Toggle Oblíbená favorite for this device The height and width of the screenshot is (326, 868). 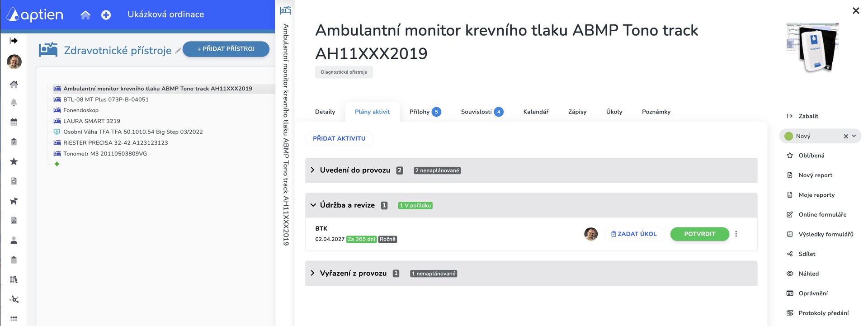pos(811,156)
